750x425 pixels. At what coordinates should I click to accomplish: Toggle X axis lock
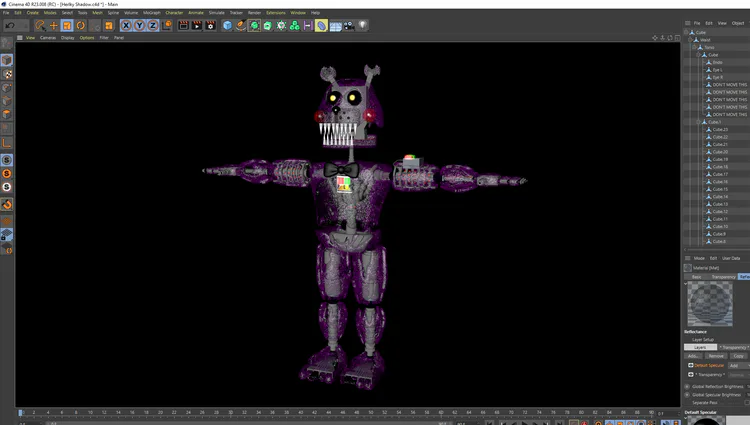[126, 25]
